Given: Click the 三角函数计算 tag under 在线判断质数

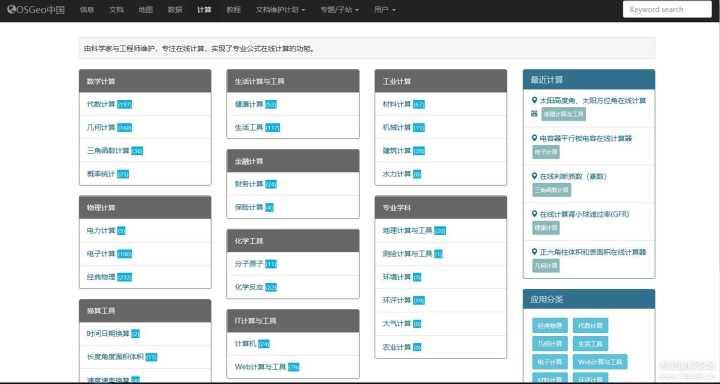Looking at the screenshot, I should (x=551, y=190).
